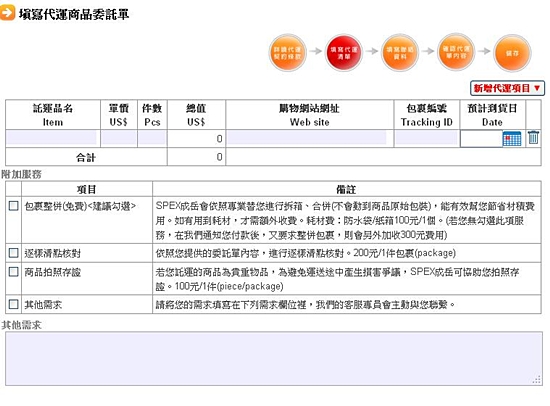This screenshot has width=550, height=406.
Task: Click the item row's 總值 value 0
Action: (x=219, y=139)
